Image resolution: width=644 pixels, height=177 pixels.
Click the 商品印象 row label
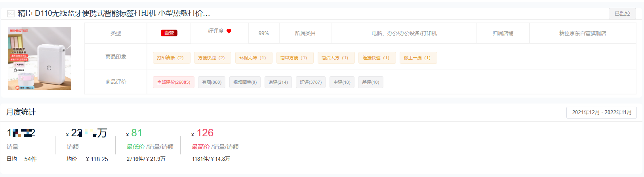coord(116,56)
